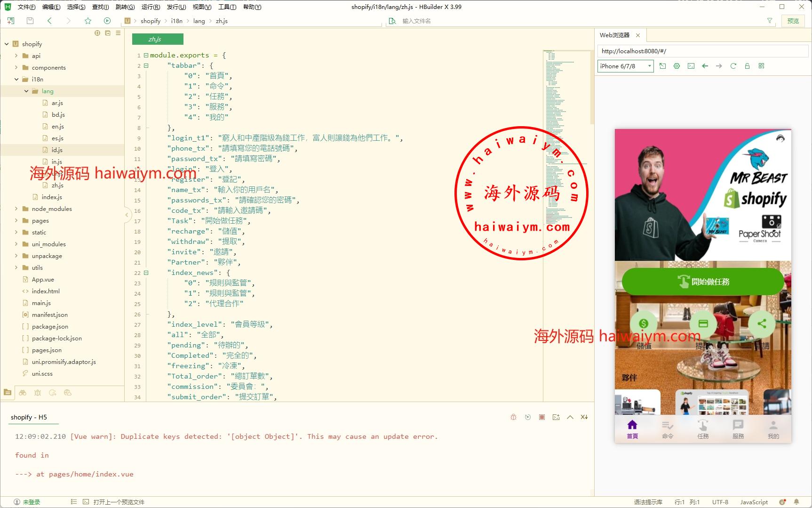Image resolution: width=812 pixels, height=508 pixels.
Task: Collapse the lang folder in tree
Action: click(x=26, y=91)
